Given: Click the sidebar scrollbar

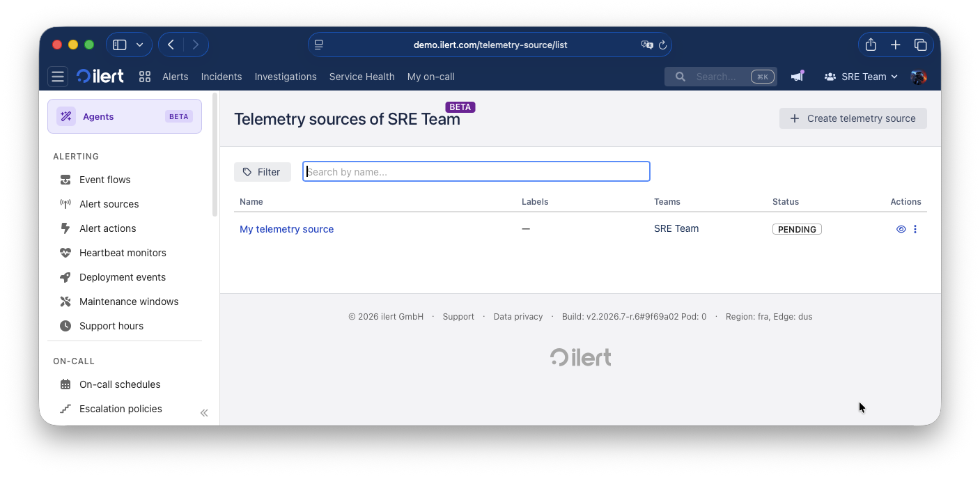Looking at the screenshot, I should click(x=215, y=153).
